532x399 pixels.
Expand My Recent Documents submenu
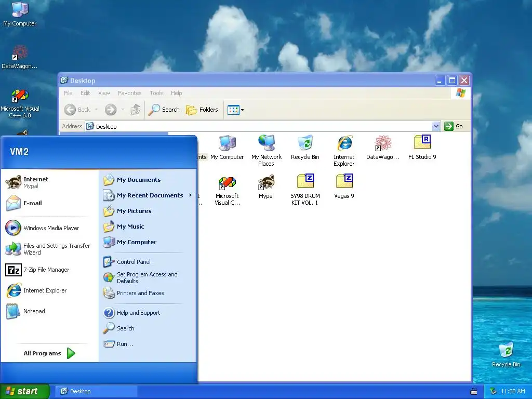pos(148,195)
